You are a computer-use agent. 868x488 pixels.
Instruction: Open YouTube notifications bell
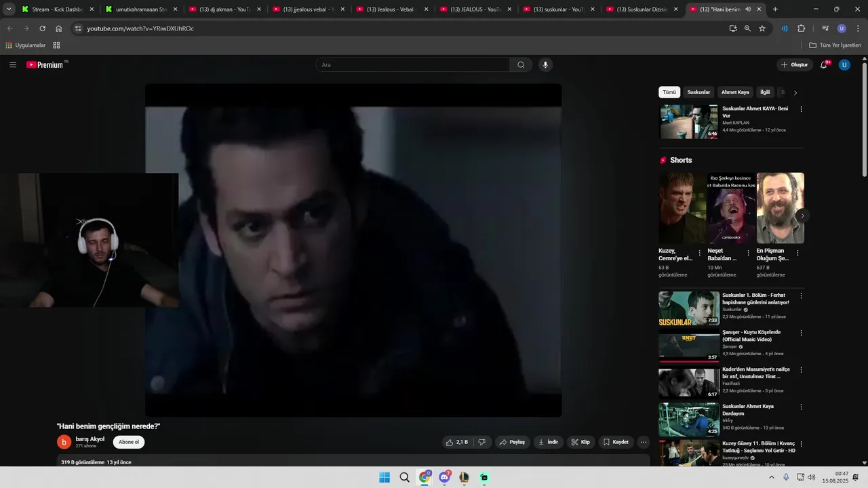[x=824, y=64]
